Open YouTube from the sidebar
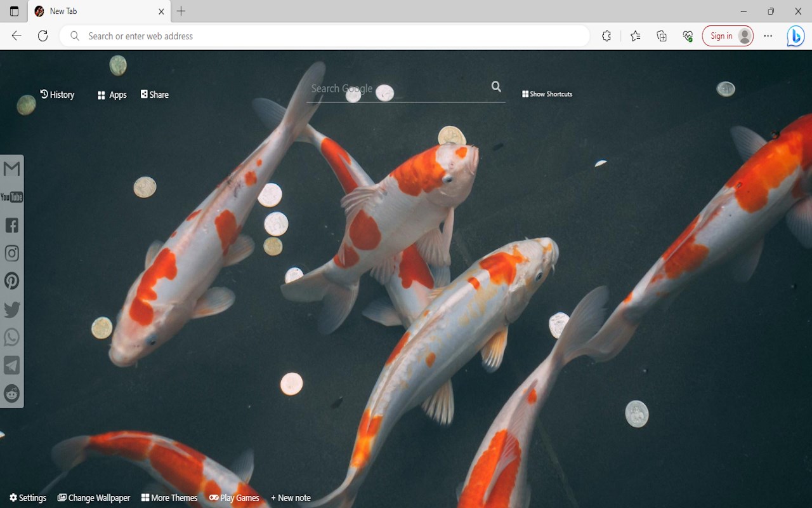The height and width of the screenshot is (508, 812). tap(11, 197)
